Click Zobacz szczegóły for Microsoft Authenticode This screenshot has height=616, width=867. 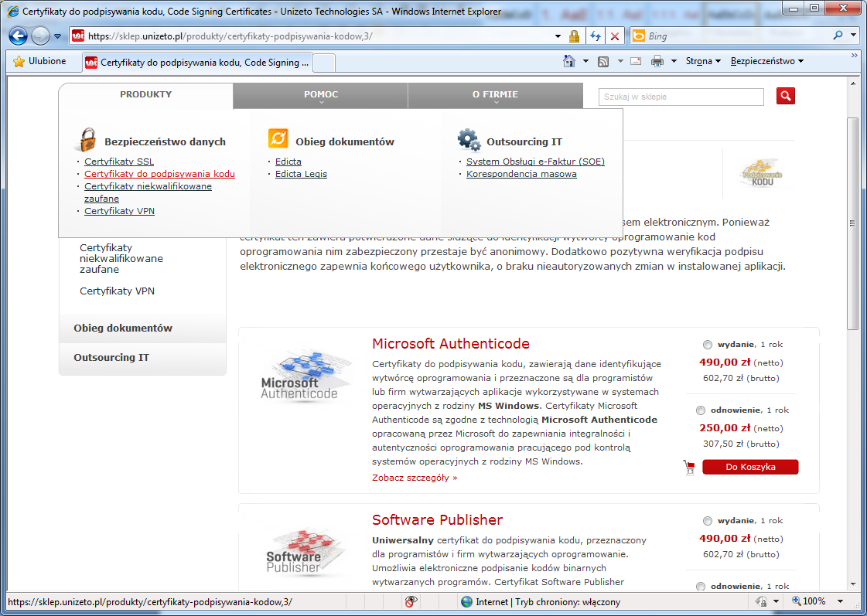tap(415, 478)
